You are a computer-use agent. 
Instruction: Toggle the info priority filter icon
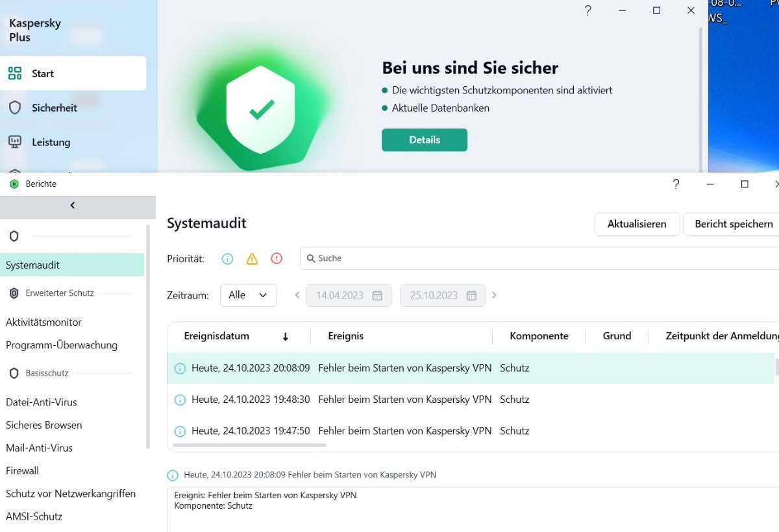point(227,259)
